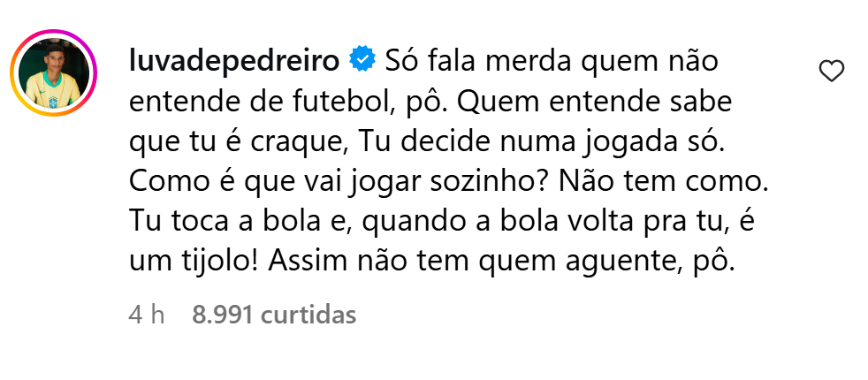The image size is (868, 380).
Task: Click the "4 h" comment timestamp
Action: pyautogui.click(x=147, y=315)
